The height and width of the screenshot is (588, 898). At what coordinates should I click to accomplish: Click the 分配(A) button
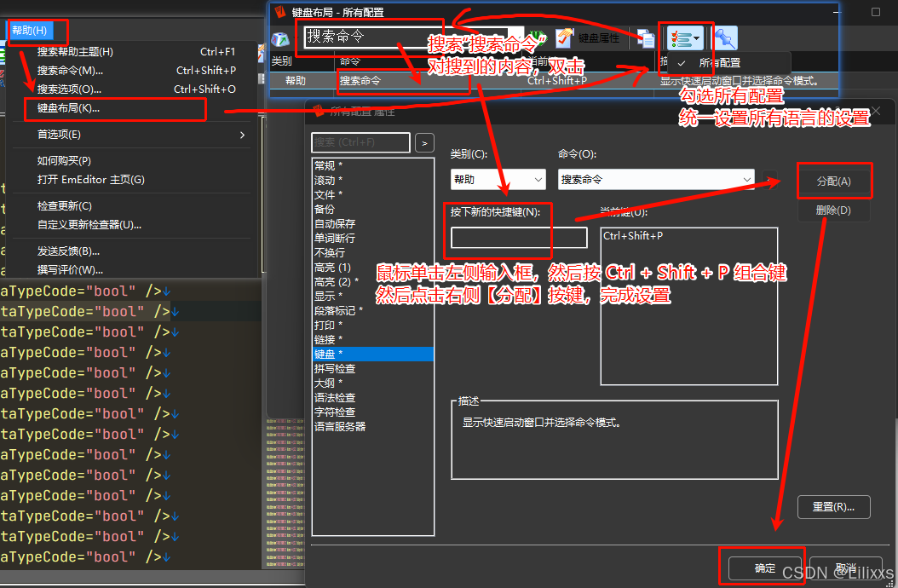click(833, 182)
